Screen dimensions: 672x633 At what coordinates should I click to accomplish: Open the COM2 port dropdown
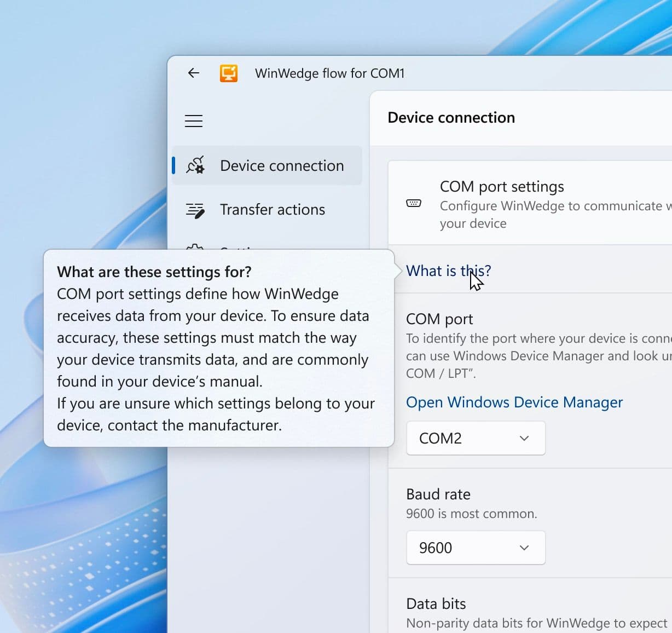coord(475,438)
